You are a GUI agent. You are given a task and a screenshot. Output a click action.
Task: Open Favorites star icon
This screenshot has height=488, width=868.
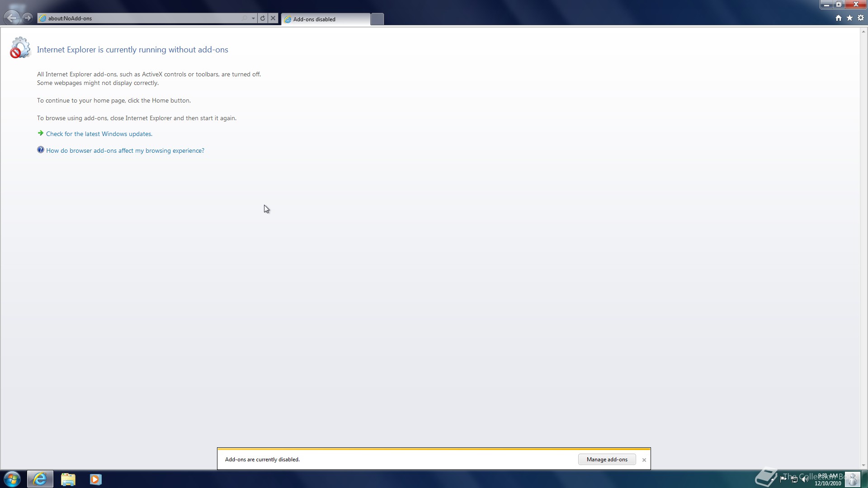click(849, 18)
